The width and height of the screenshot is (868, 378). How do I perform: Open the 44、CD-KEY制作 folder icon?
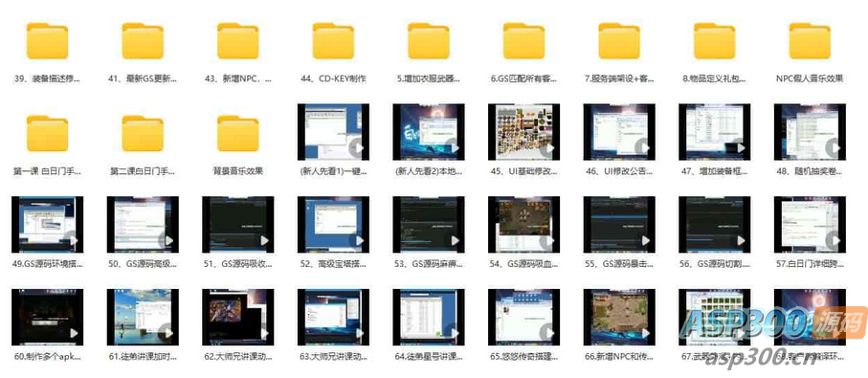click(333, 40)
